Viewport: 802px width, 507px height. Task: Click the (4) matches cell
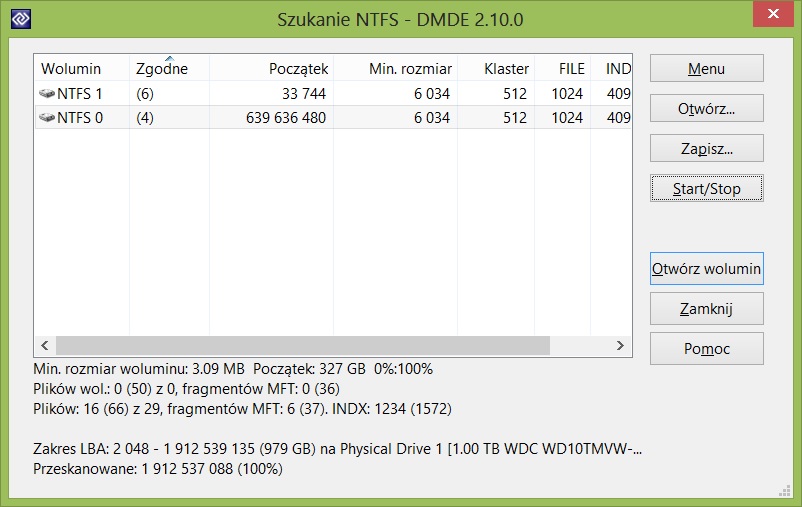(x=145, y=118)
